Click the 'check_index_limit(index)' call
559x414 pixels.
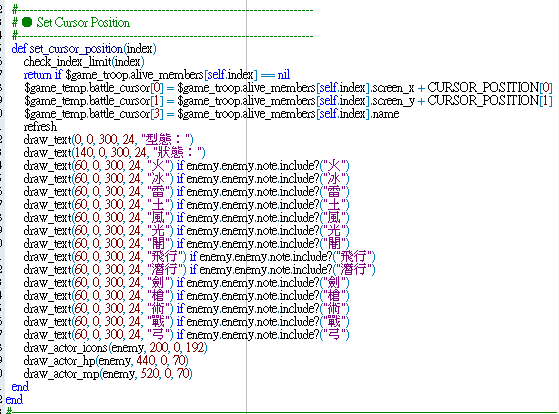tap(84, 62)
